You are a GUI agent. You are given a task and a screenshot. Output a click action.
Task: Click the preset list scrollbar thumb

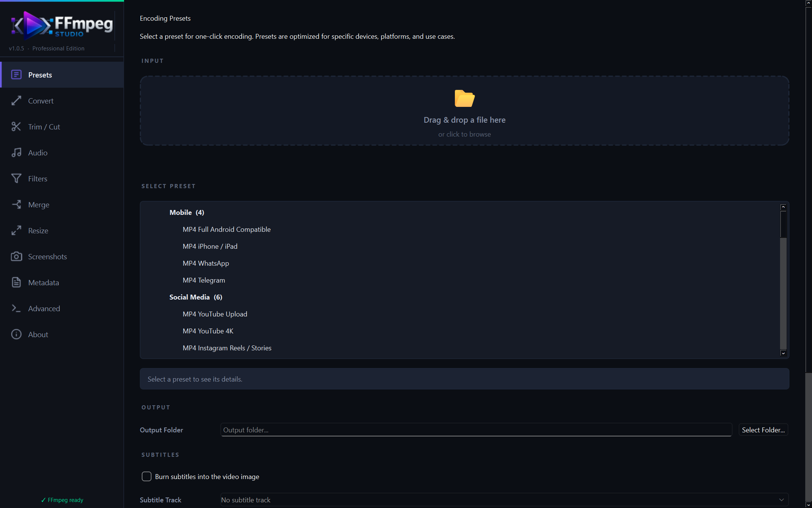(x=783, y=224)
